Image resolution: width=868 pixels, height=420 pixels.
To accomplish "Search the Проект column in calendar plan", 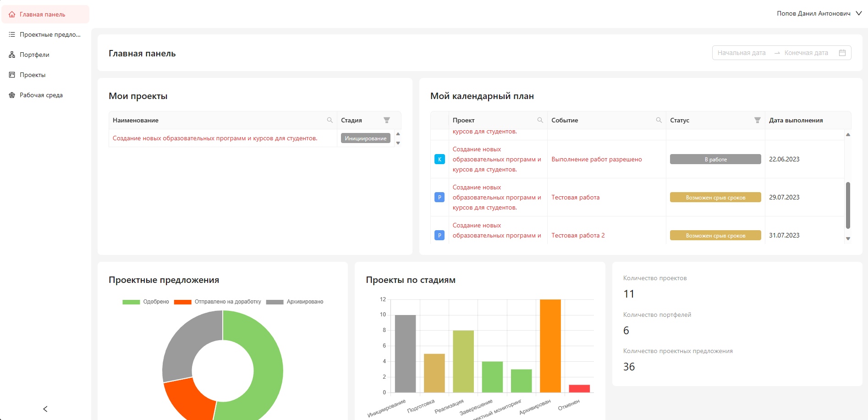I will [x=540, y=120].
